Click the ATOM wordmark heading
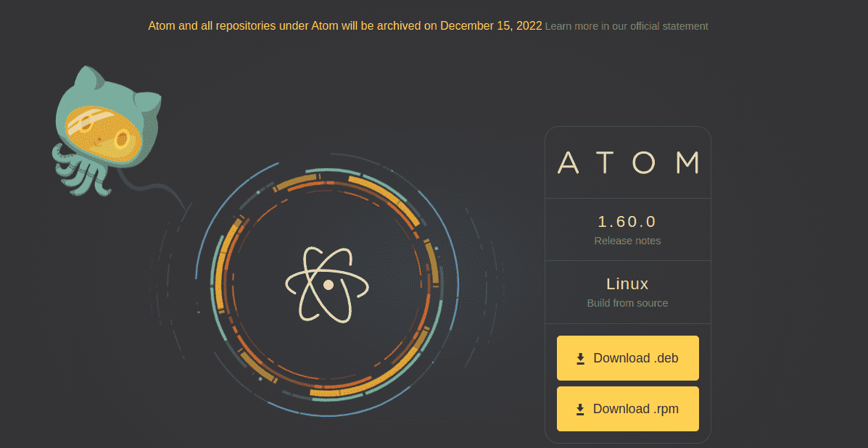The image size is (868, 448). [x=628, y=162]
